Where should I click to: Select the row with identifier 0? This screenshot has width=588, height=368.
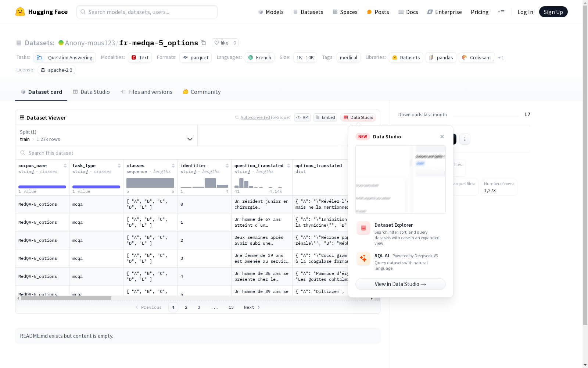(182, 204)
